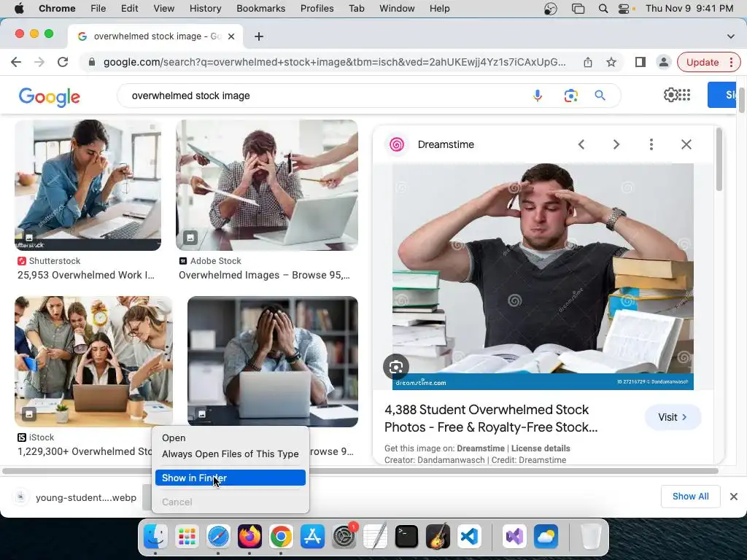Image resolution: width=747 pixels, height=560 pixels.
Task: Reload the current page
Action: tap(63, 62)
